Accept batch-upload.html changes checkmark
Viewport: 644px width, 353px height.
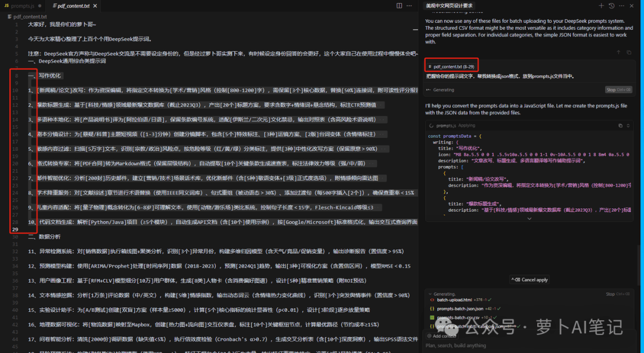490,300
